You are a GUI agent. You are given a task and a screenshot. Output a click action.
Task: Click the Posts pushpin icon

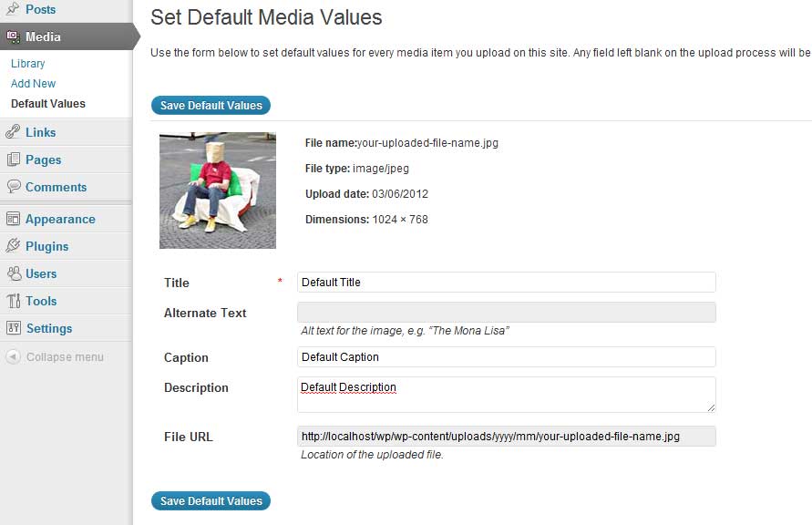(13, 8)
